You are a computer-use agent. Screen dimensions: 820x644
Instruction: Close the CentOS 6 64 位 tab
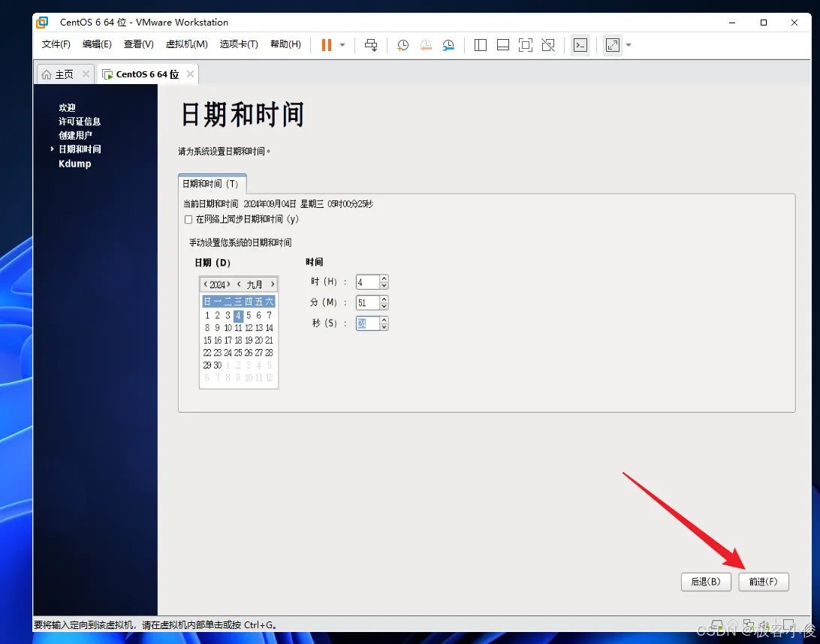coord(191,74)
